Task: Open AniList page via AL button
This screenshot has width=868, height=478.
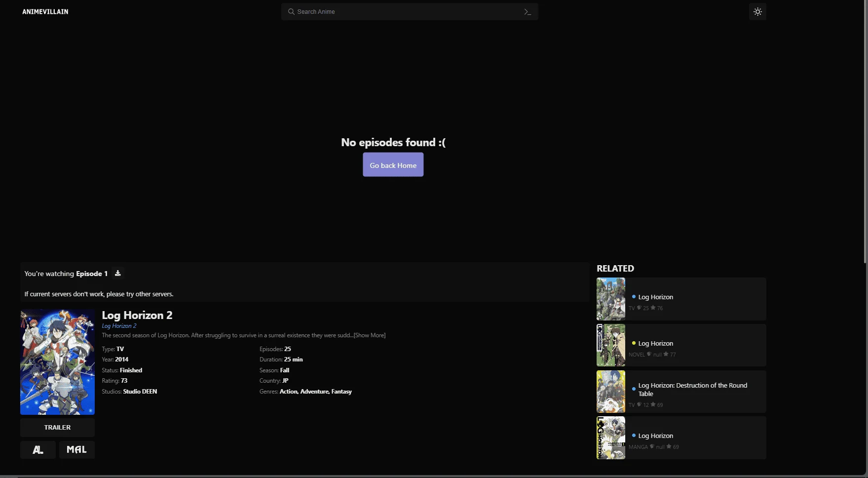Action: 38,449
